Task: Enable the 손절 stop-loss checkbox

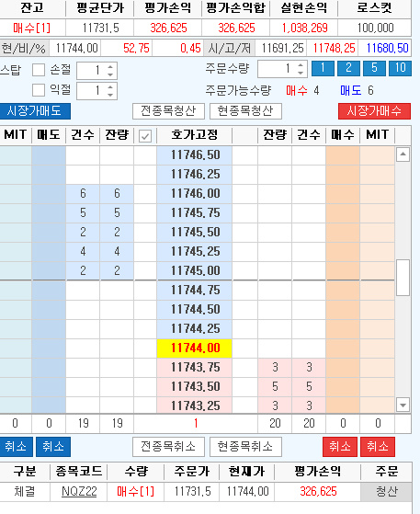Action: coord(39,70)
